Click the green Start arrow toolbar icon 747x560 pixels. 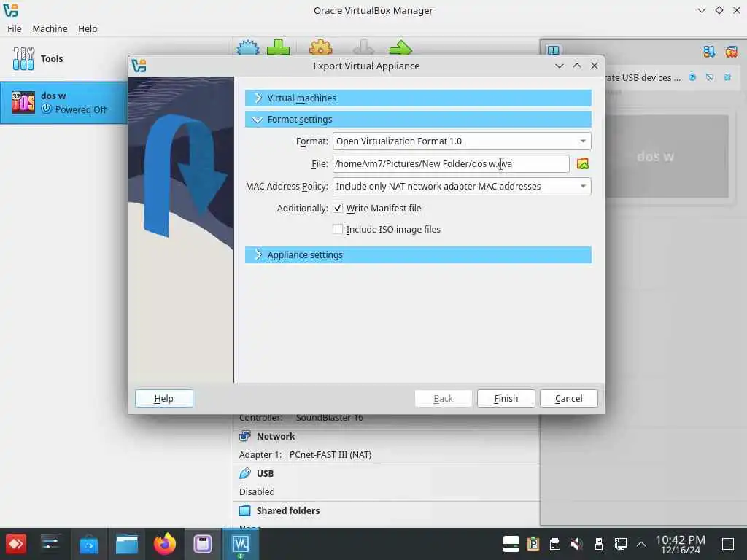[400, 47]
